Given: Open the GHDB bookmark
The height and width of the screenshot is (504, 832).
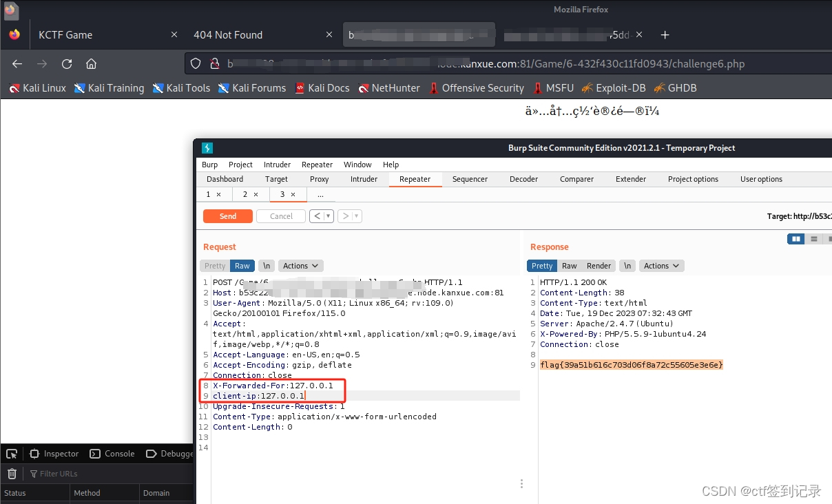Looking at the screenshot, I should pos(675,88).
